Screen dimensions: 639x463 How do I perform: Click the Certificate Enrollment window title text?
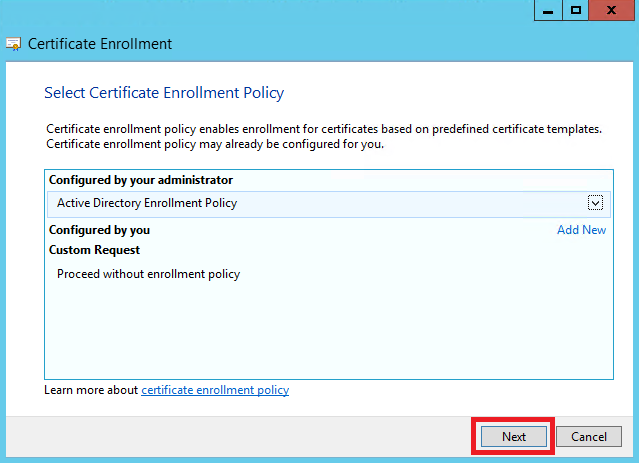pos(100,44)
